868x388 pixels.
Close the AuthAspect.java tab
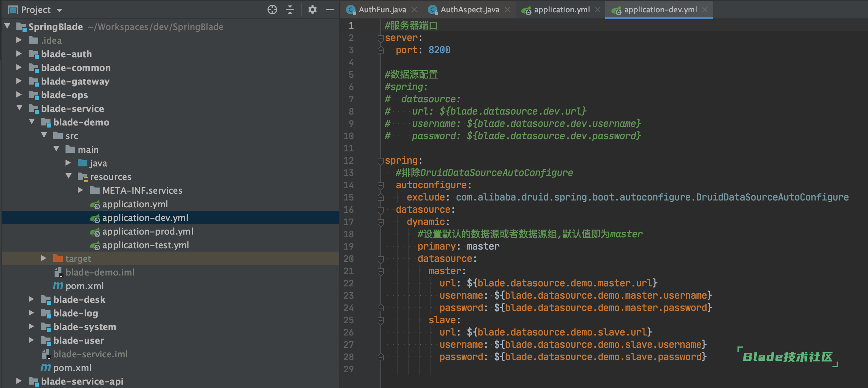508,10
